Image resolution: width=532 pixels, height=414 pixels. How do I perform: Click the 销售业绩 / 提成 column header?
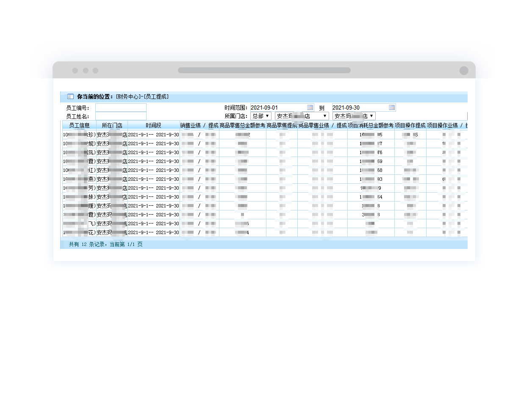[199, 125]
